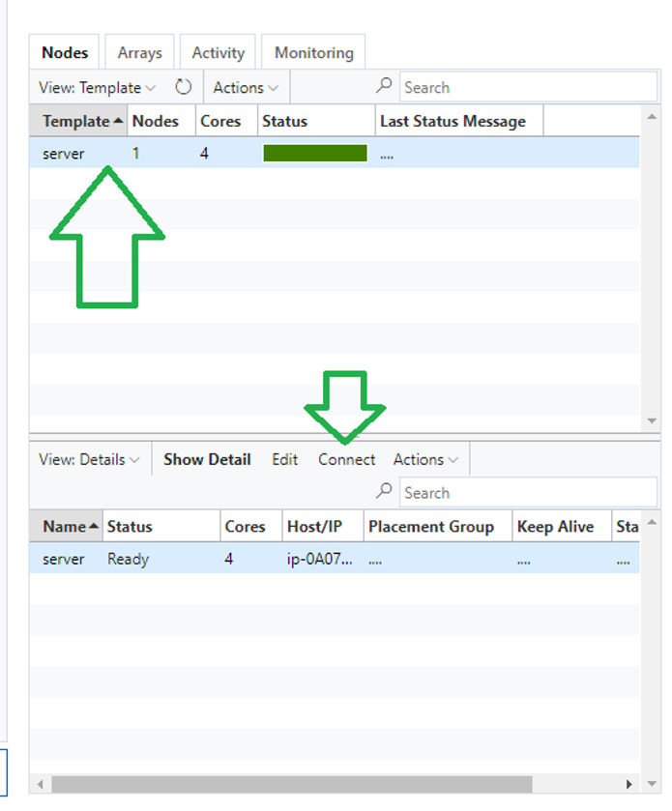Sort by Host/IP column header

[x=323, y=526]
